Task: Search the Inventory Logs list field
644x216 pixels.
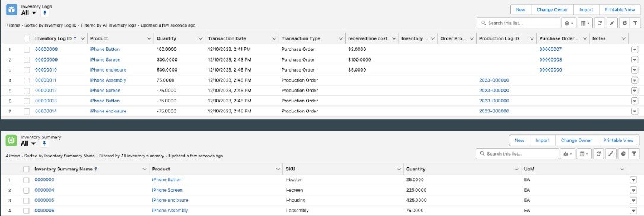Action: (518, 23)
